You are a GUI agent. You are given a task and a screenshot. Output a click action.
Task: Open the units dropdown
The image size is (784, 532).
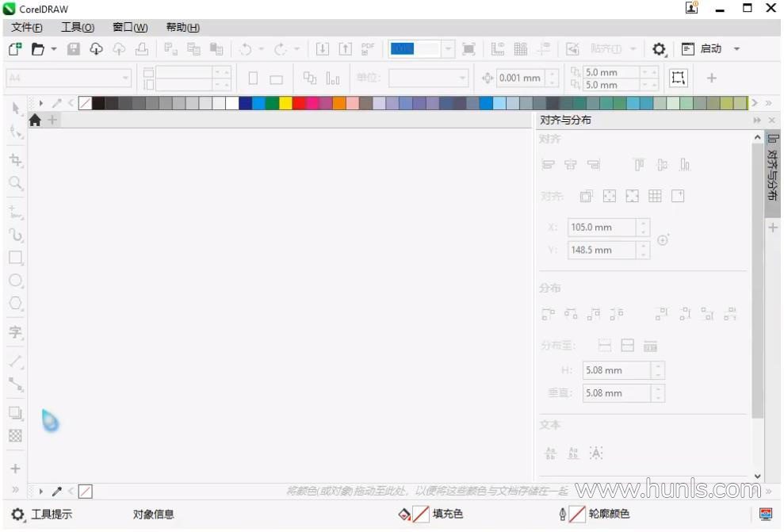(462, 78)
